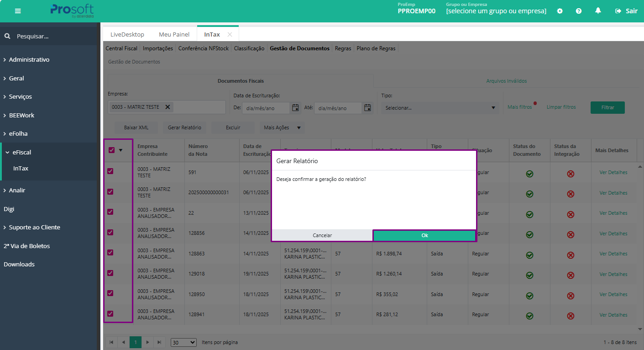Open settings gear icon in header
644x350 pixels.
pos(560,11)
